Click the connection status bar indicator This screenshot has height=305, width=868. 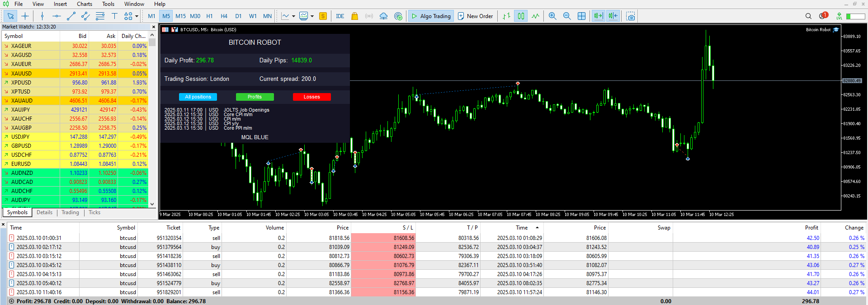pos(855,16)
